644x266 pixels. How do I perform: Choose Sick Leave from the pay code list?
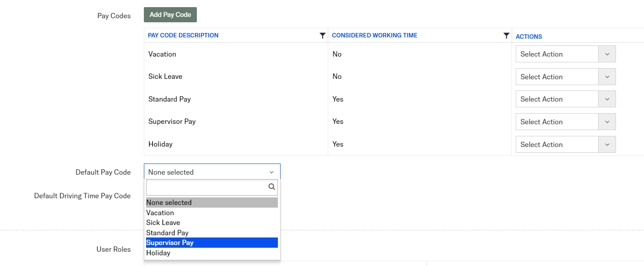pos(163,223)
